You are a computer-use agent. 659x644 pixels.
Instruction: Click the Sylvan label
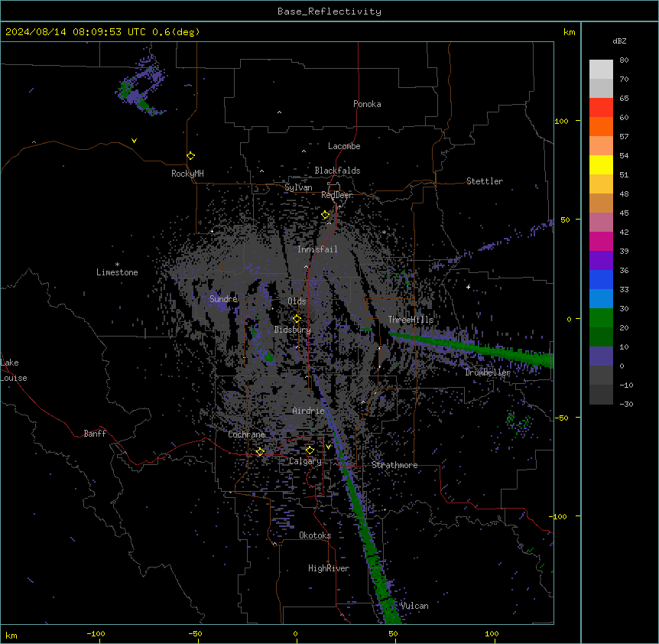298,187
